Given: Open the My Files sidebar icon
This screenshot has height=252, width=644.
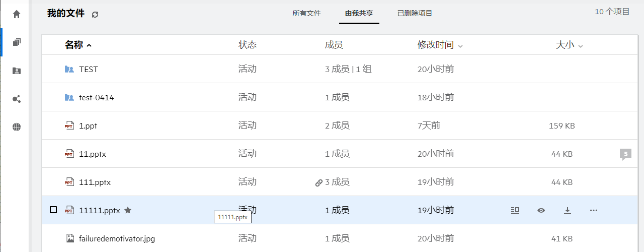Looking at the screenshot, I should [17, 42].
